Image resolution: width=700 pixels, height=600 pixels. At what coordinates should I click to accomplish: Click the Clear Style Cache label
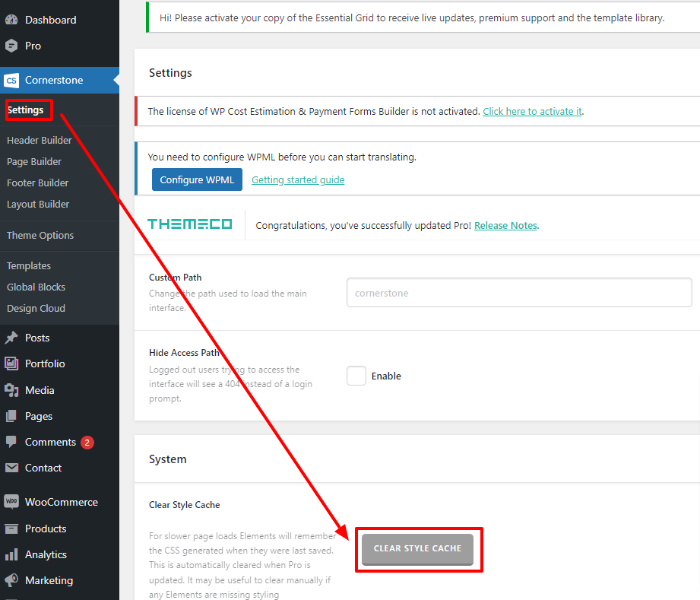click(x=185, y=505)
